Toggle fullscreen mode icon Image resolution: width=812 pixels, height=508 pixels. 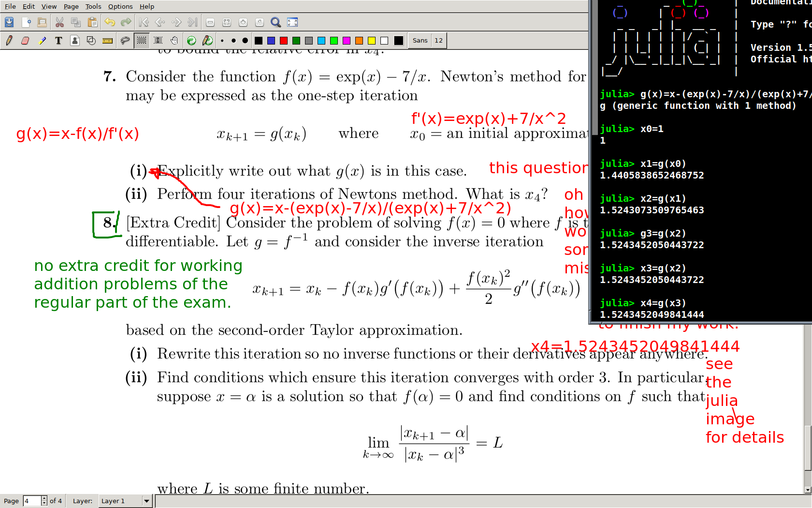292,22
